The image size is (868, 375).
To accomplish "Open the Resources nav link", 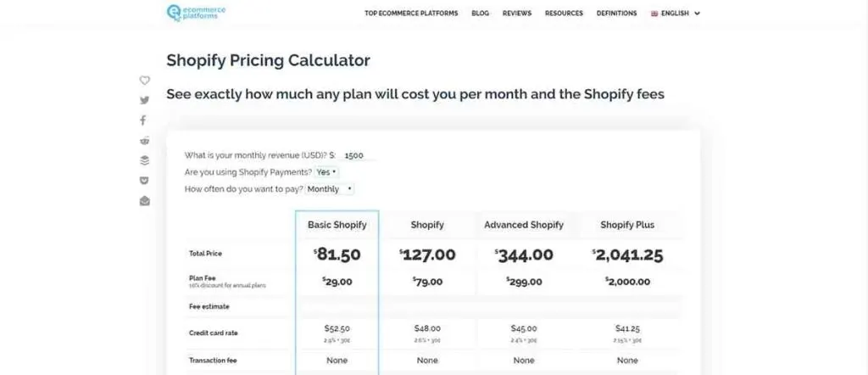I will click(x=564, y=14).
